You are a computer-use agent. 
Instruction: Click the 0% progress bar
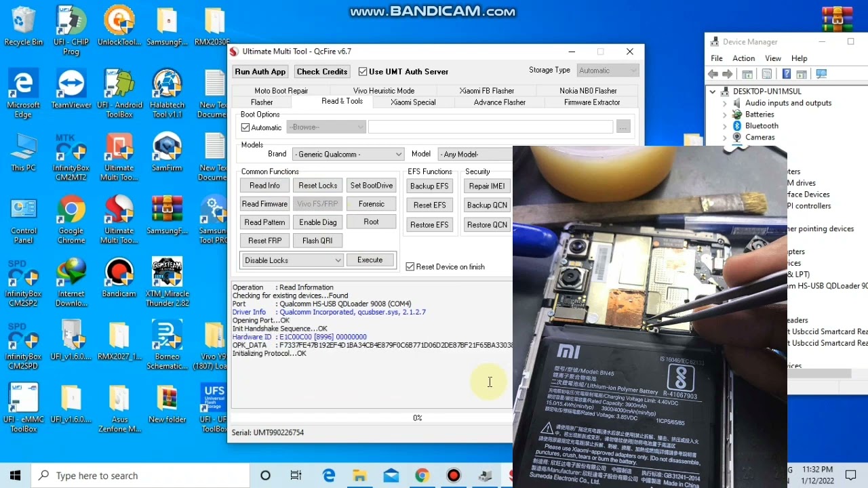tap(372, 418)
